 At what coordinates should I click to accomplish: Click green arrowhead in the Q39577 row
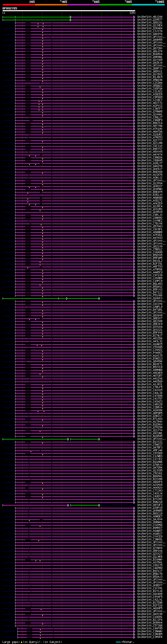[x=71, y=20]
